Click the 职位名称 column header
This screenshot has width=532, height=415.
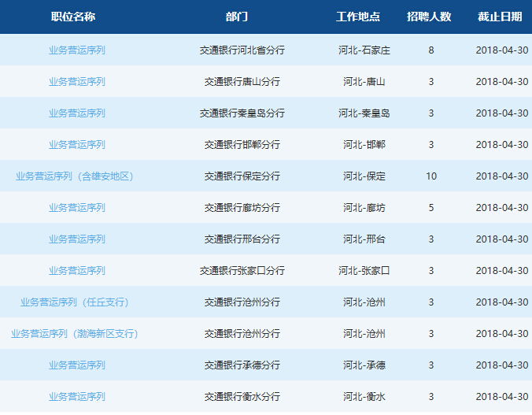(73, 17)
